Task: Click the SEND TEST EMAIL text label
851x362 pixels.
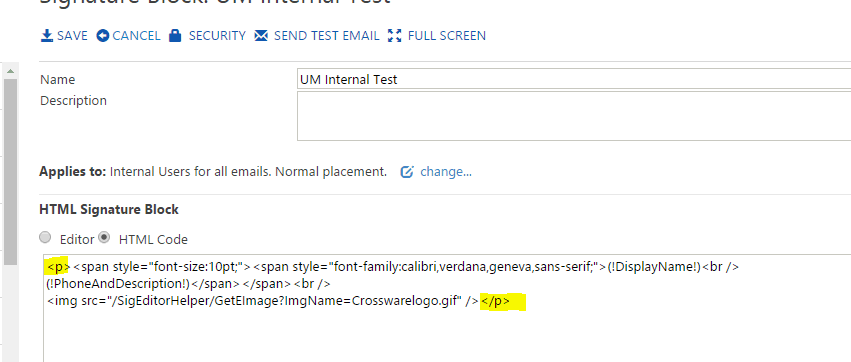Action: click(327, 36)
